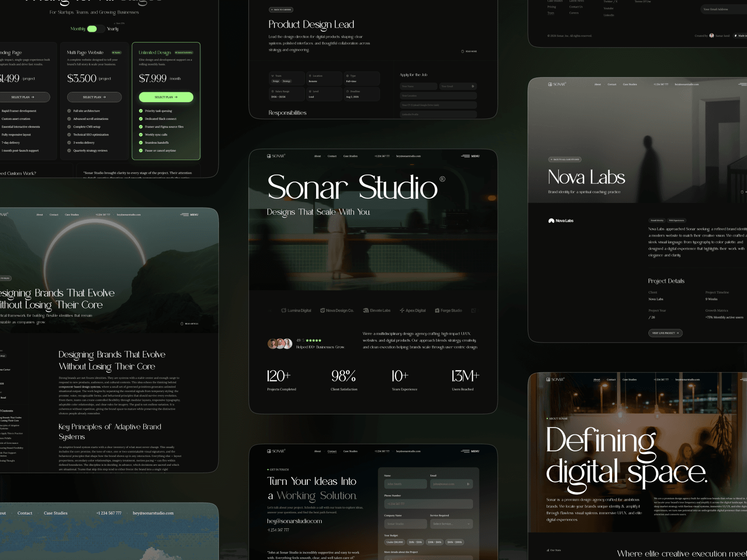Click the Your Name field in the job application form
Screen dimensions: 747x560
pos(419,86)
